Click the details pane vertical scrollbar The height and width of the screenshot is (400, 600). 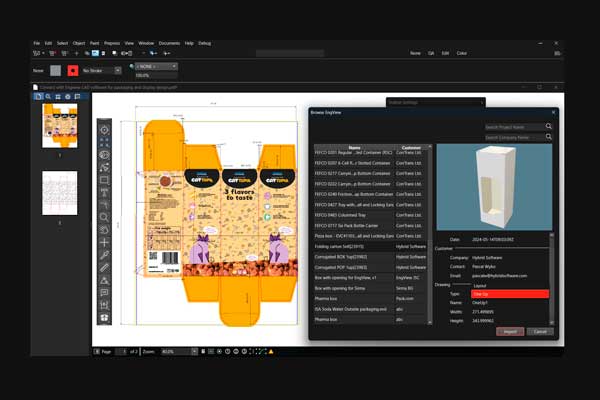(x=551, y=278)
